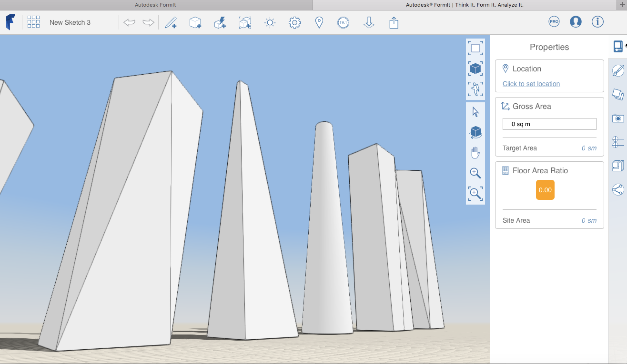Screen dimensions: 627x364
Task: Toggle fit-to-view framing mode
Action: (475, 48)
